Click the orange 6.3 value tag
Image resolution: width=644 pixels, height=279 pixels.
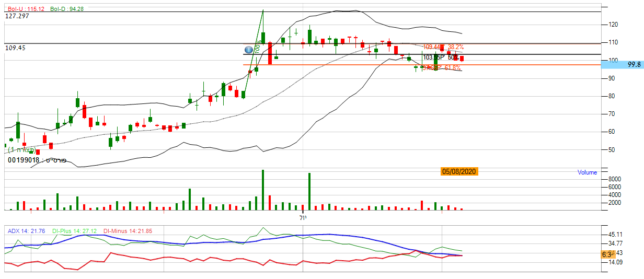(x=606, y=254)
